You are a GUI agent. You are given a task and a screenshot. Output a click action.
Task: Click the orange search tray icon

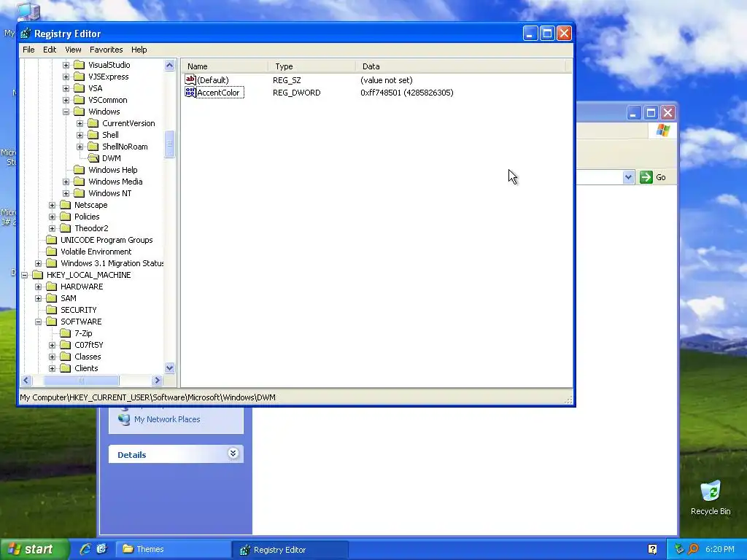693,549
